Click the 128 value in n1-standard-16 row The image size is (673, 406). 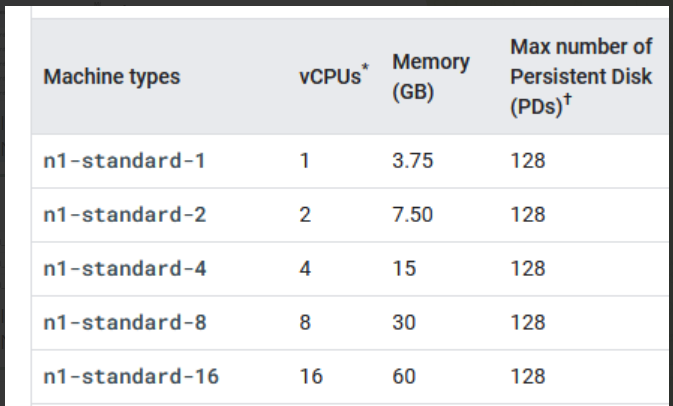coord(528,376)
